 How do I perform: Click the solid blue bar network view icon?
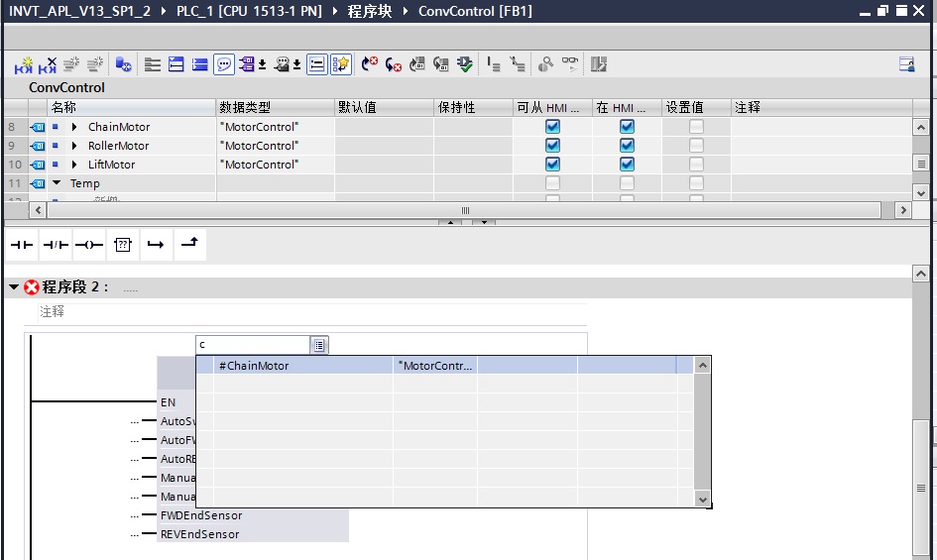[199, 64]
